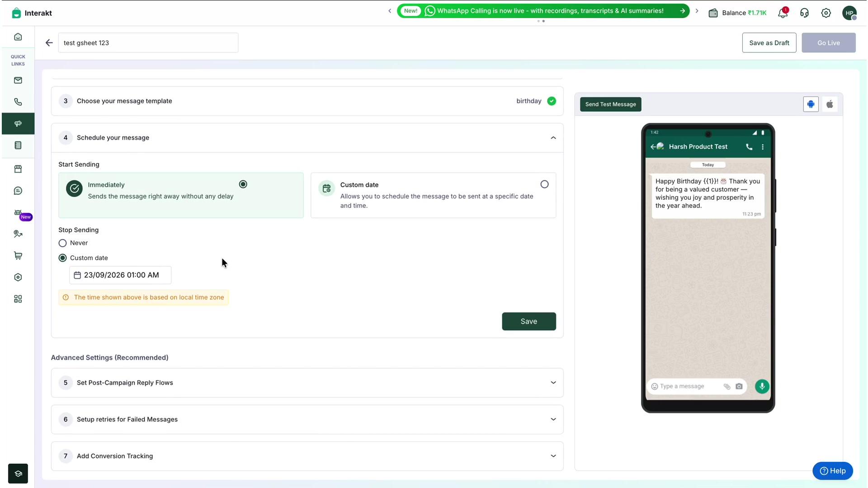The image size is (868, 488).
Task: Click Send Test Message button
Action: point(610,104)
